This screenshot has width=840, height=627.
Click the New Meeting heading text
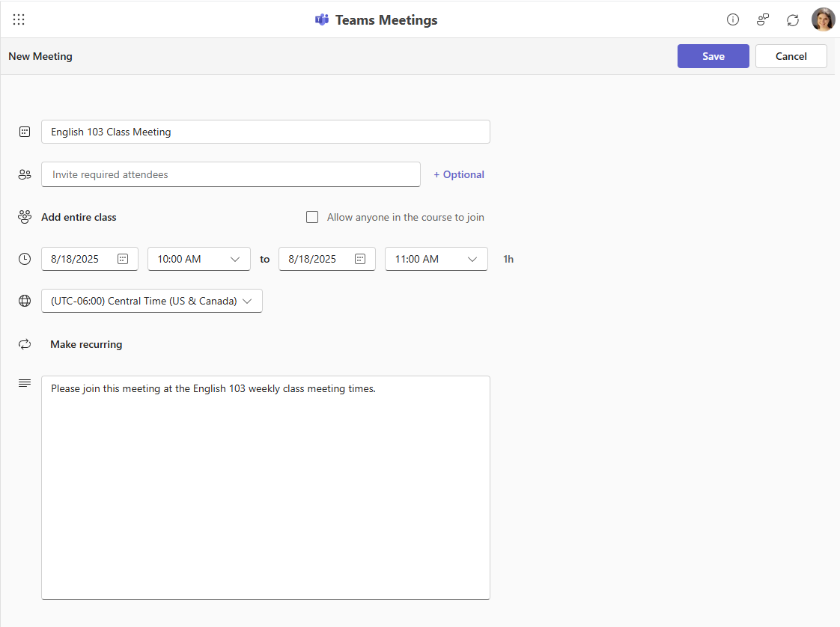(40, 56)
